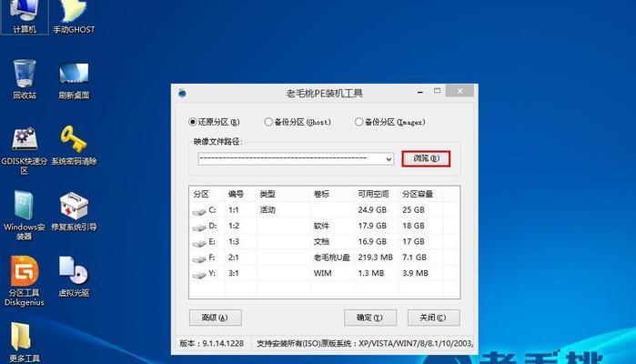Click the 确定 (Y) confirm button
Screen dimensions: 636x364
point(370,318)
